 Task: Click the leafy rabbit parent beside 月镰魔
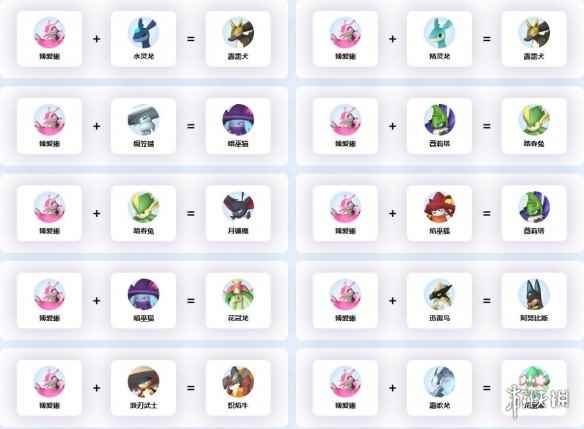[x=143, y=213]
